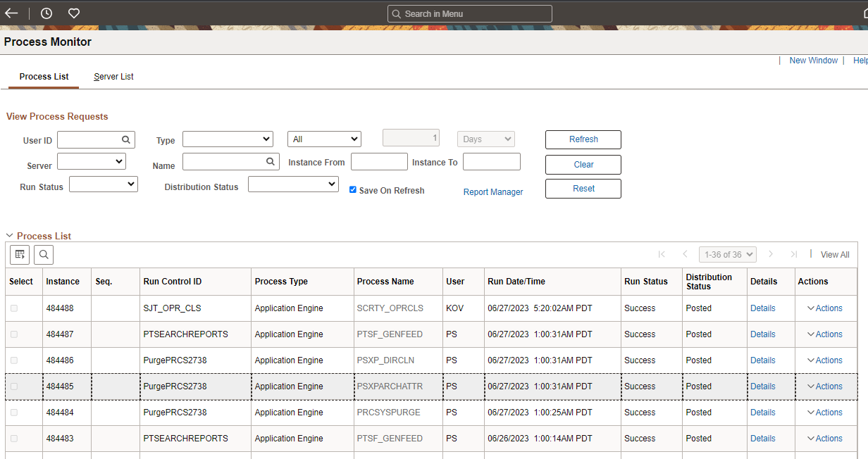This screenshot has height=459, width=868.
Task: Collapse the Process List section
Action: tap(10, 235)
